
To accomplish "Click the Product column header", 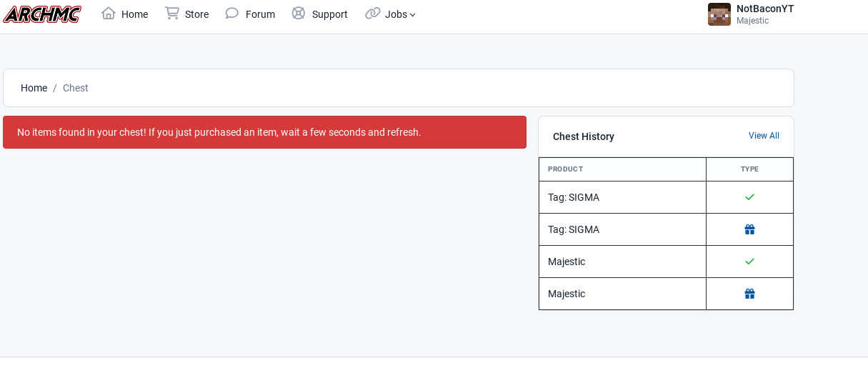I will point(565,169).
